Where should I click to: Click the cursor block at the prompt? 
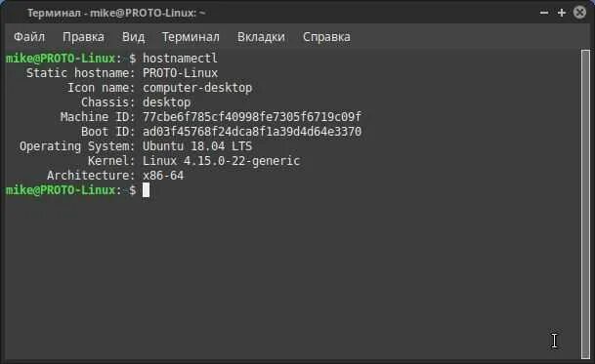coord(146,190)
